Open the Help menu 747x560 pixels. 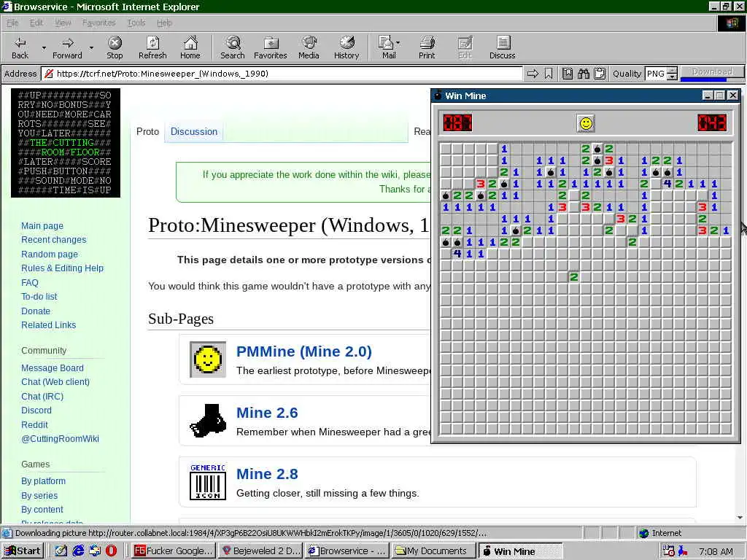click(164, 23)
